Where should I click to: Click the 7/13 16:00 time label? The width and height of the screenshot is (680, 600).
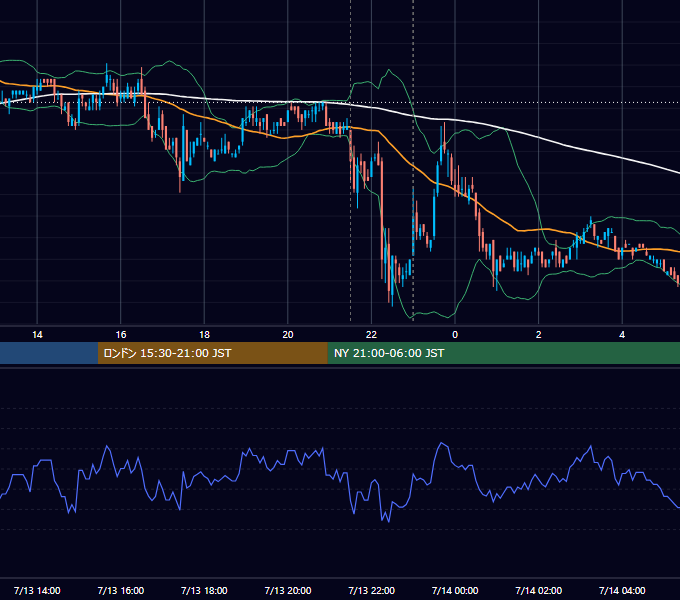(121, 590)
